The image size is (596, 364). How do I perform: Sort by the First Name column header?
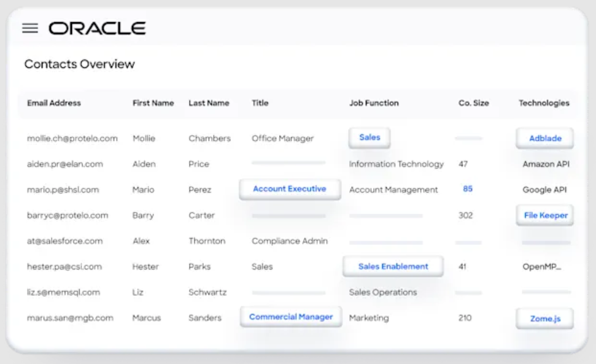click(153, 103)
